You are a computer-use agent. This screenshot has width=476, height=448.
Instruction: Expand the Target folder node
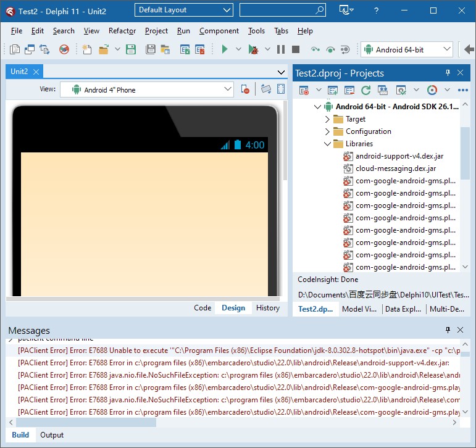[327, 119]
